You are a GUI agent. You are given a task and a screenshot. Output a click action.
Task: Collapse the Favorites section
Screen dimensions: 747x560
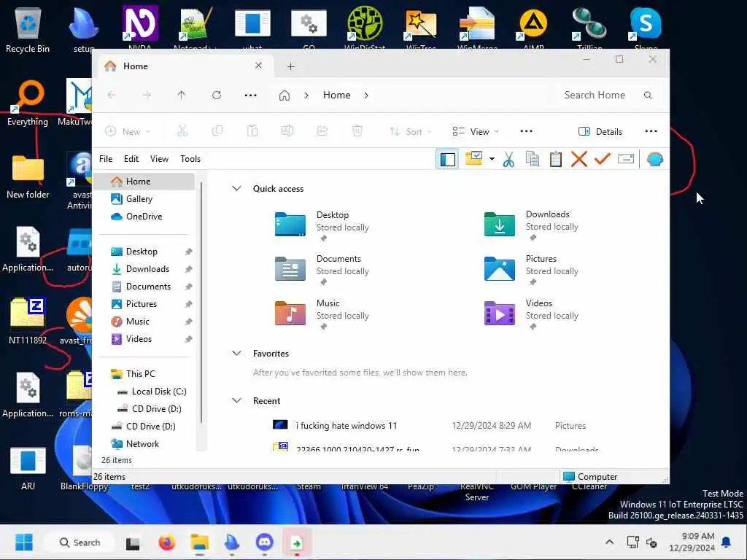(x=236, y=354)
